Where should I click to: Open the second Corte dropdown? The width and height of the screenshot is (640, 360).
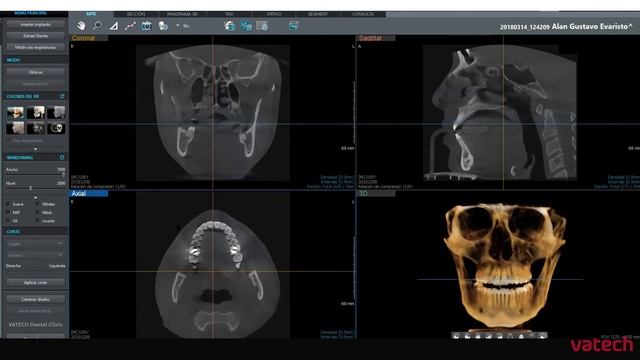coord(36,255)
